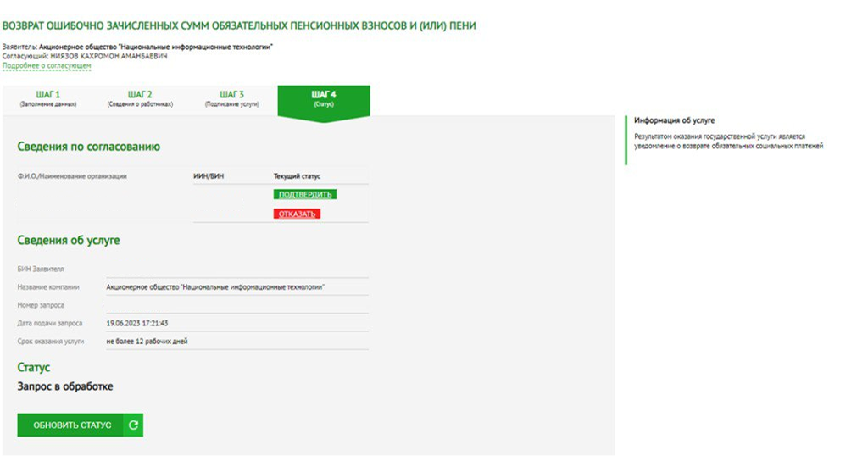Viewport: 868px width, 456px height.
Task: Click the refresh arrow icon beside Обновить статус
Action: (133, 425)
